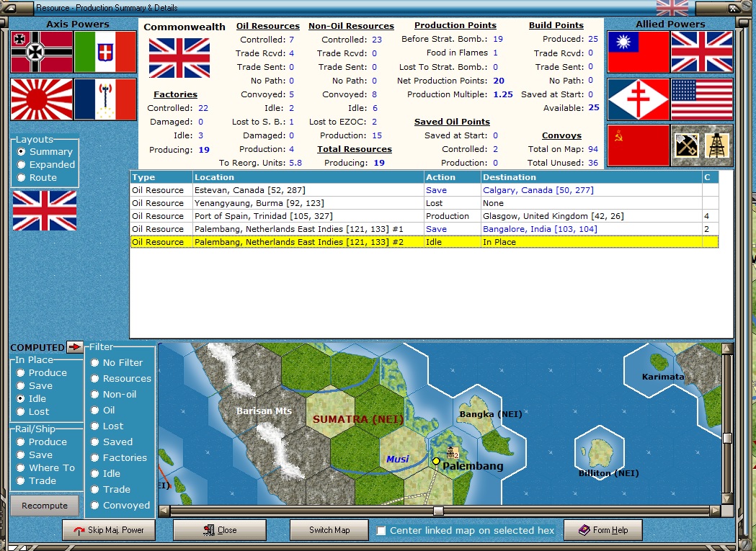756x551 pixels.
Task: Click Skip Maj. Power button
Action: tap(109, 530)
